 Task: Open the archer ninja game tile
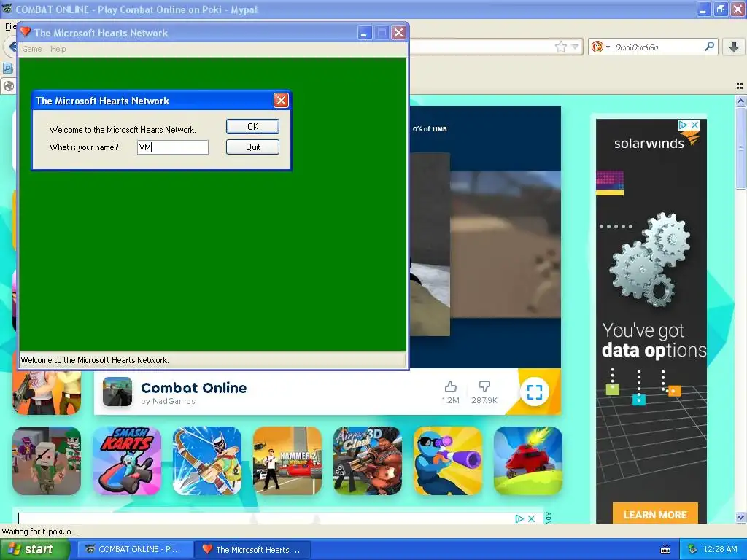206,461
